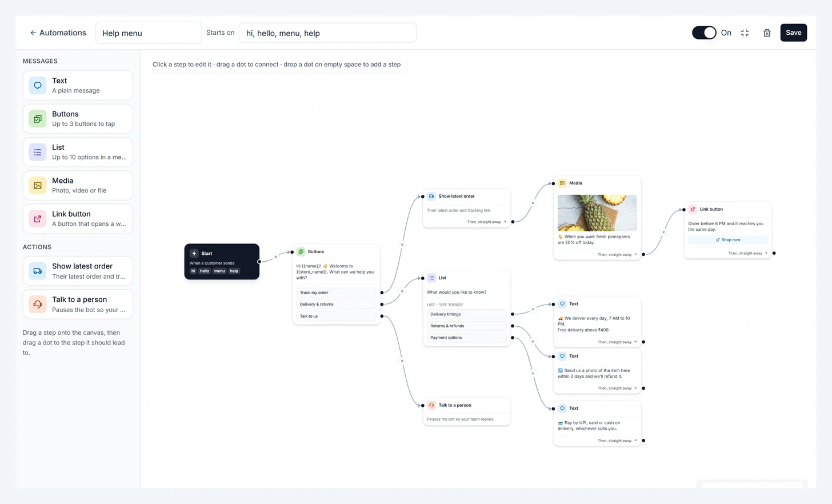Open "Then, straight away" on the delivery hours Text node
The width and height of the screenshot is (832, 504).
[x=617, y=342]
